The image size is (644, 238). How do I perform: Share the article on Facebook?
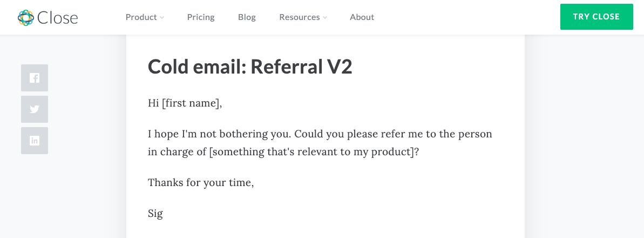click(x=35, y=78)
